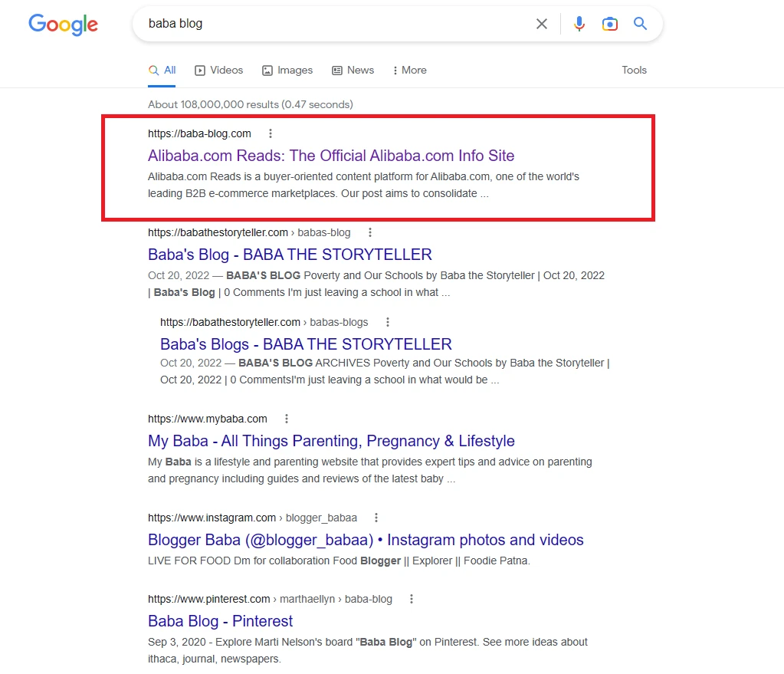
Task: Open three-dot menu beside babas-blog storyteller result
Action: point(370,232)
